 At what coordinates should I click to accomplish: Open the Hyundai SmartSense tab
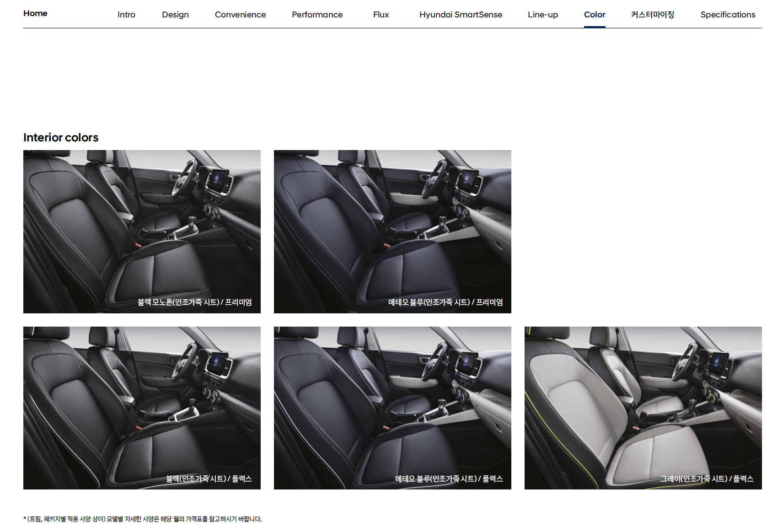(461, 15)
